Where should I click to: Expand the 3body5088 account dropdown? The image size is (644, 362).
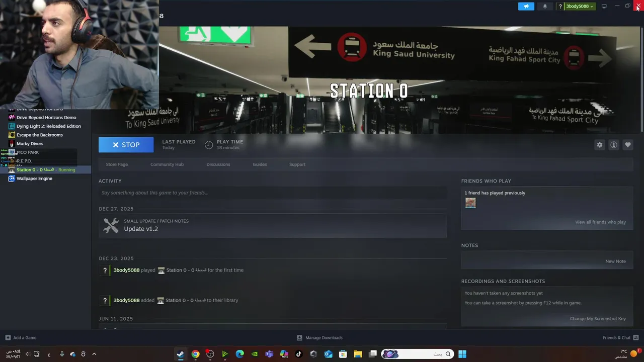580,7
